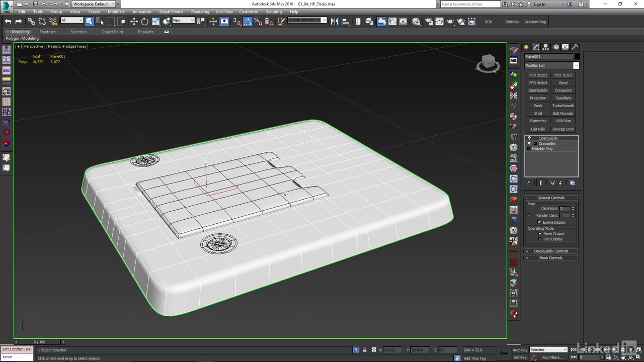Screen dimensions: 644x362
Task: Click the Select and Link chain icon
Action: pyautogui.click(x=31, y=22)
